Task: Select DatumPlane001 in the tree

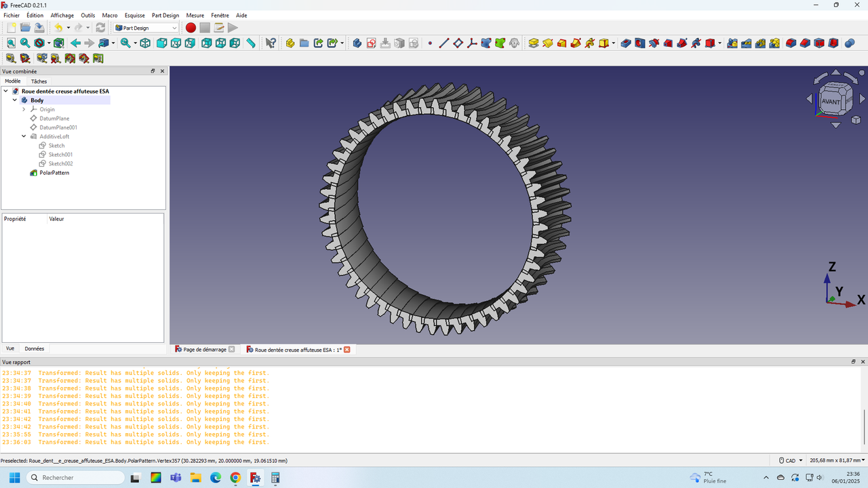Action: click(58, 127)
